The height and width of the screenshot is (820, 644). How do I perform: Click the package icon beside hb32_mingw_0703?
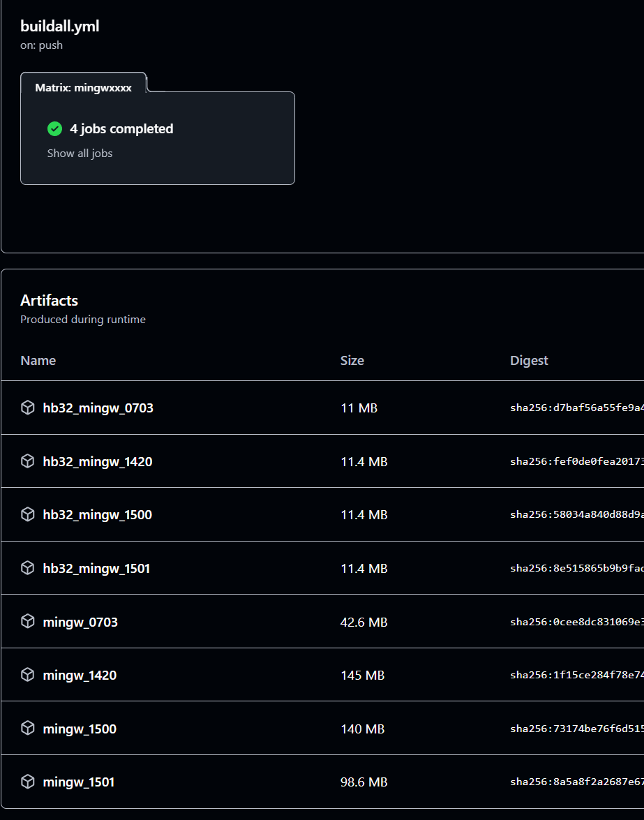coord(28,408)
